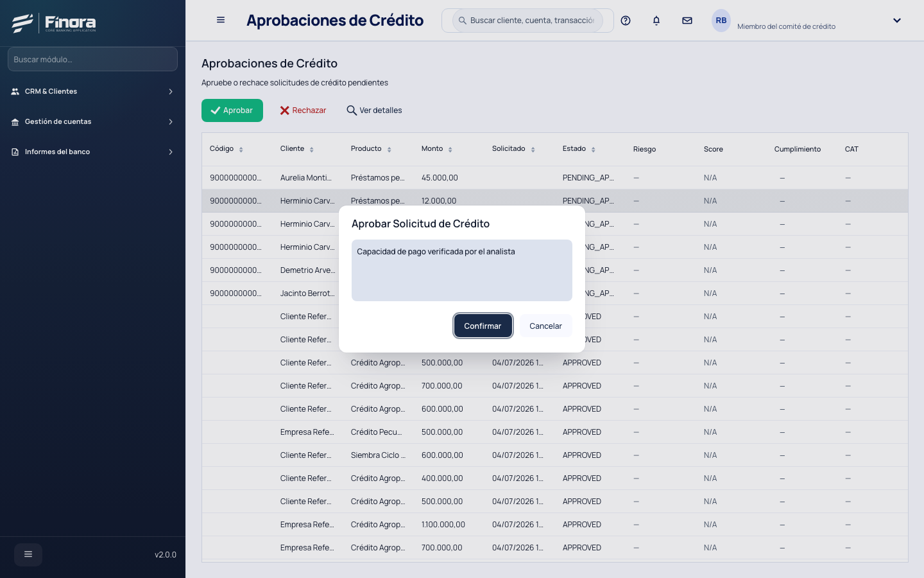Sort by Cliente column arrows
Image resolution: width=924 pixels, height=578 pixels.
[x=312, y=150]
